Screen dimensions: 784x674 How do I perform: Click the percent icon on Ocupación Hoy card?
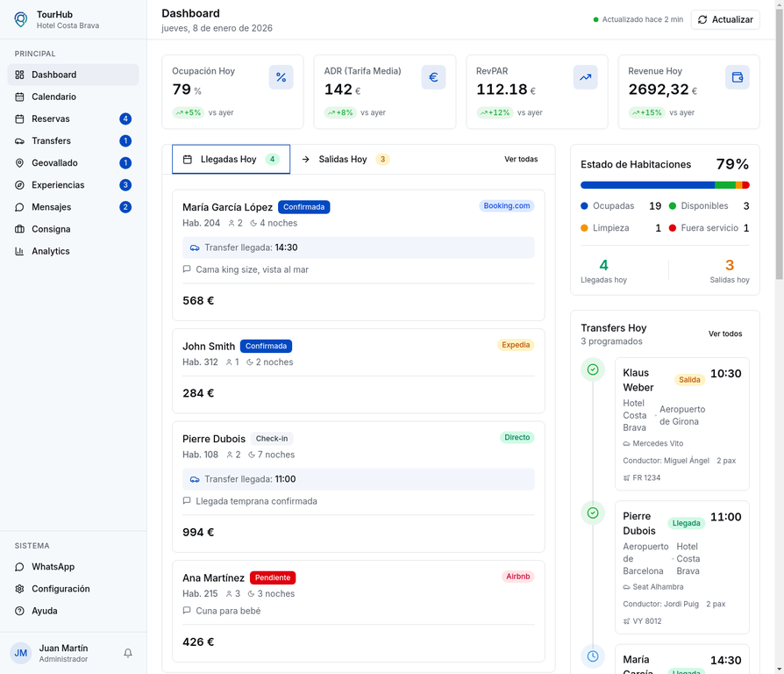281,77
